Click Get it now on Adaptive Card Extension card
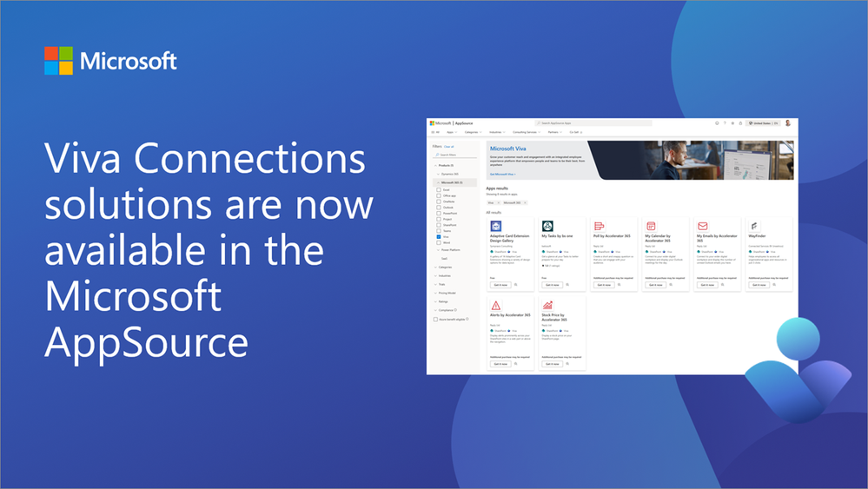The width and height of the screenshot is (868, 489). [x=500, y=285]
